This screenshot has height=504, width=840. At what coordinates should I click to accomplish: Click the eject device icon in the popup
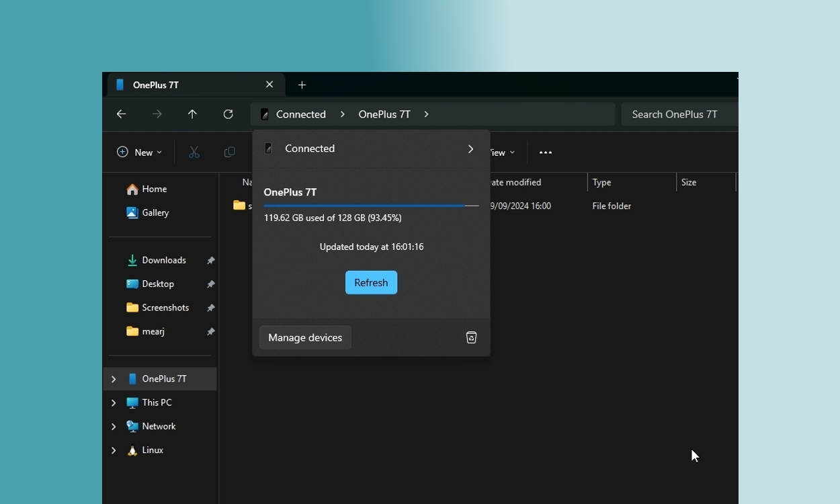pos(471,337)
